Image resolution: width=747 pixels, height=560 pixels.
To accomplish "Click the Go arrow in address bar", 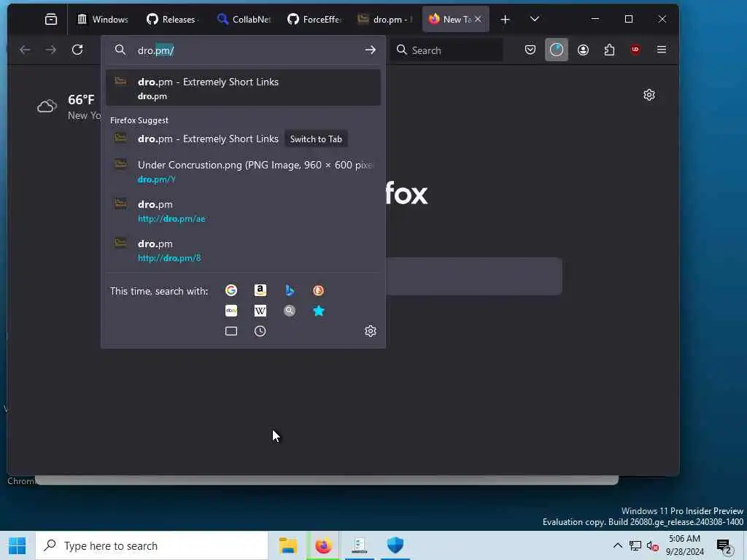I will tap(370, 50).
